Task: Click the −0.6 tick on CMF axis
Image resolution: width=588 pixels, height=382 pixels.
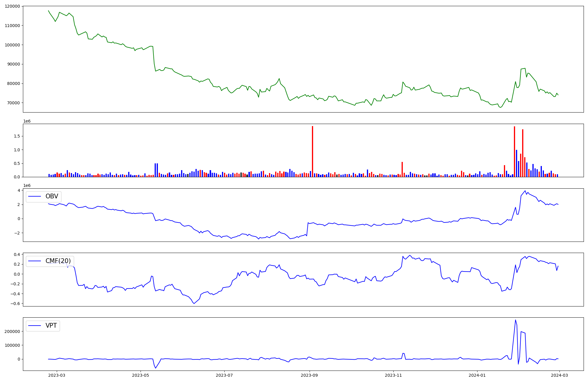Action: (15, 304)
